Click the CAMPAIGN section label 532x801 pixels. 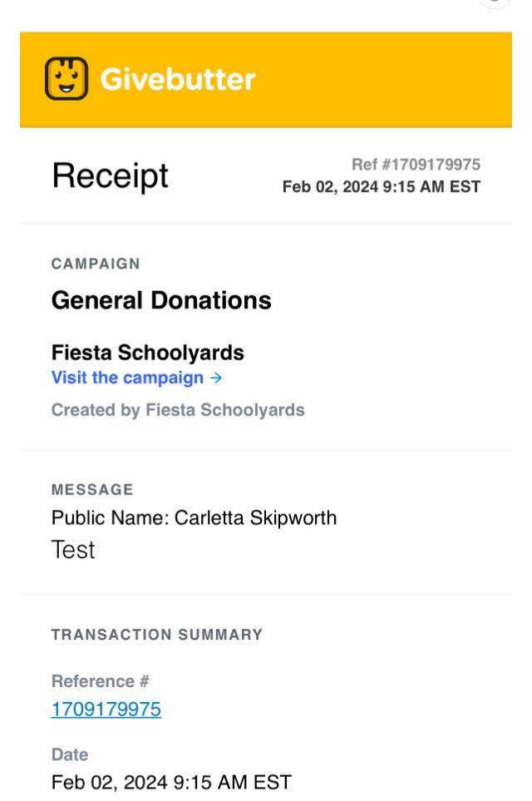[x=96, y=264]
